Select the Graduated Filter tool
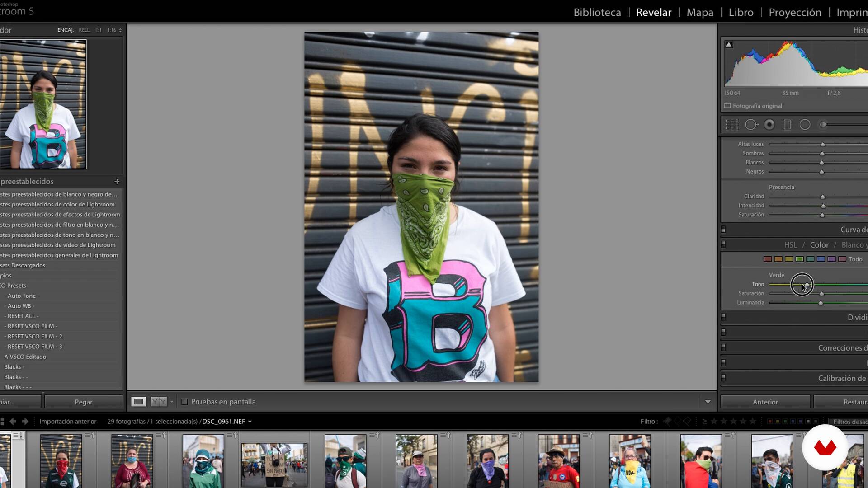Viewport: 868px width, 488px height. (x=787, y=125)
